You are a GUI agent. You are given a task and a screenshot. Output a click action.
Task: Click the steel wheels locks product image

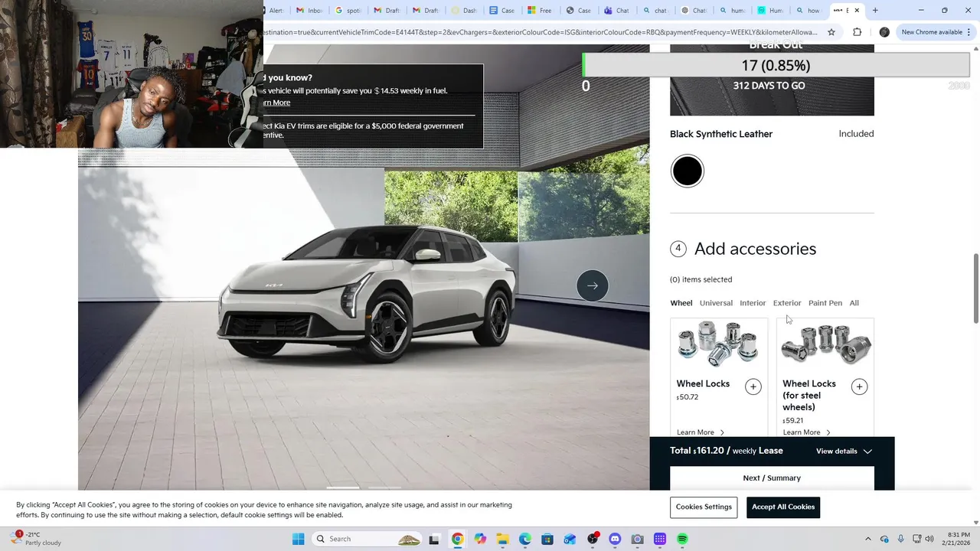click(x=825, y=344)
